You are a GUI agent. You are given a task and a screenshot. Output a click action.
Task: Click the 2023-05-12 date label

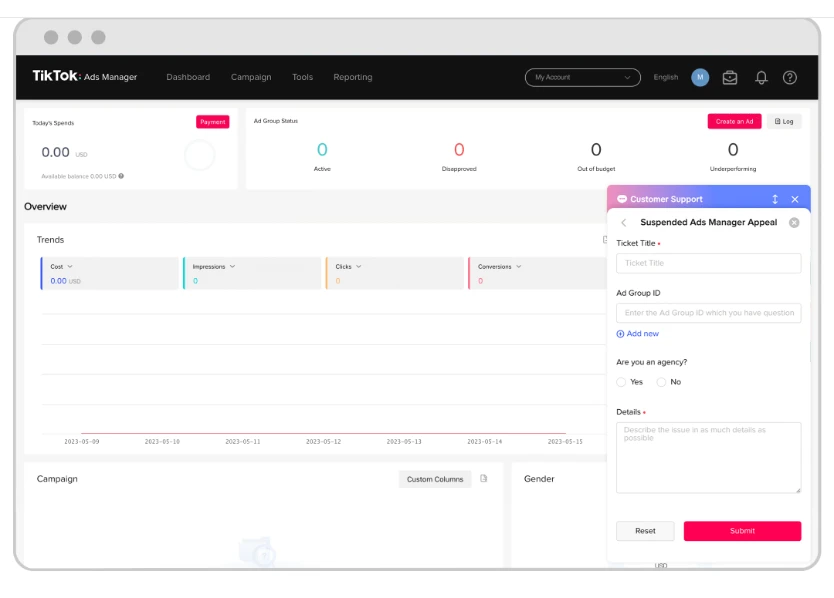coord(323,442)
